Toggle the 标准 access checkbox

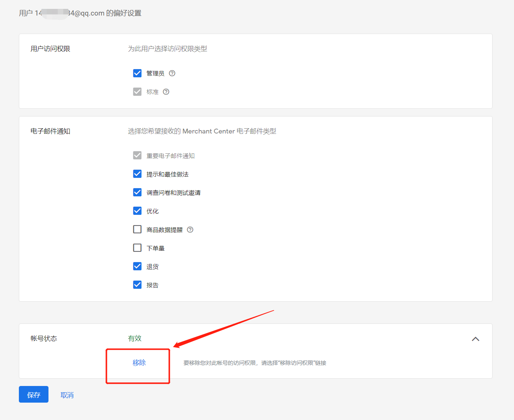(x=137, y=92)
